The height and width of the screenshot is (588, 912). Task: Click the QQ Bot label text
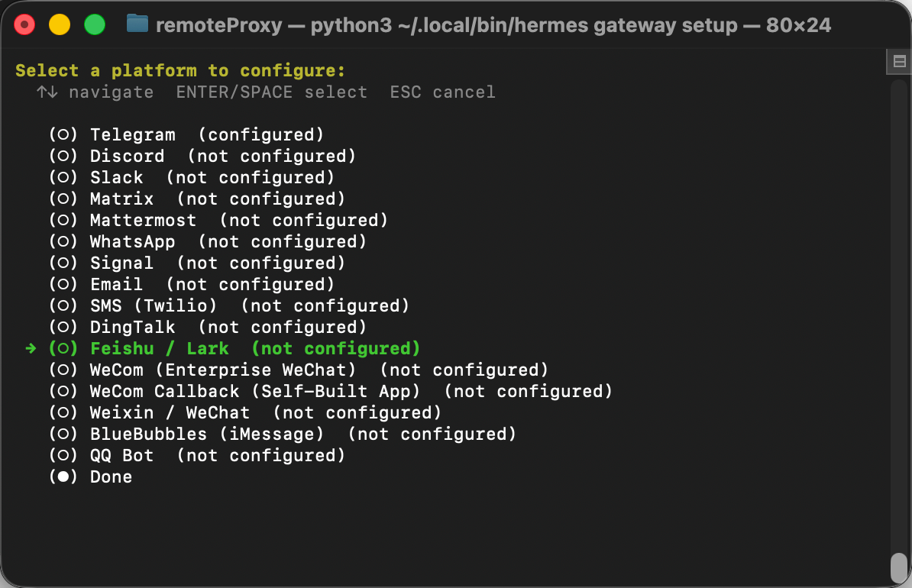tap(122, 455)
